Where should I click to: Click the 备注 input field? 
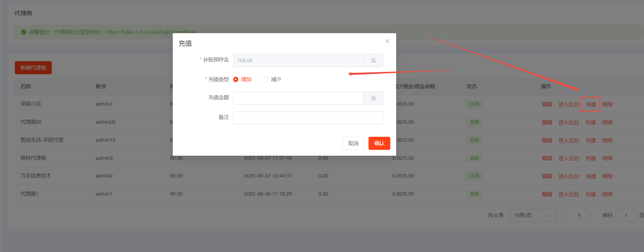308,118
